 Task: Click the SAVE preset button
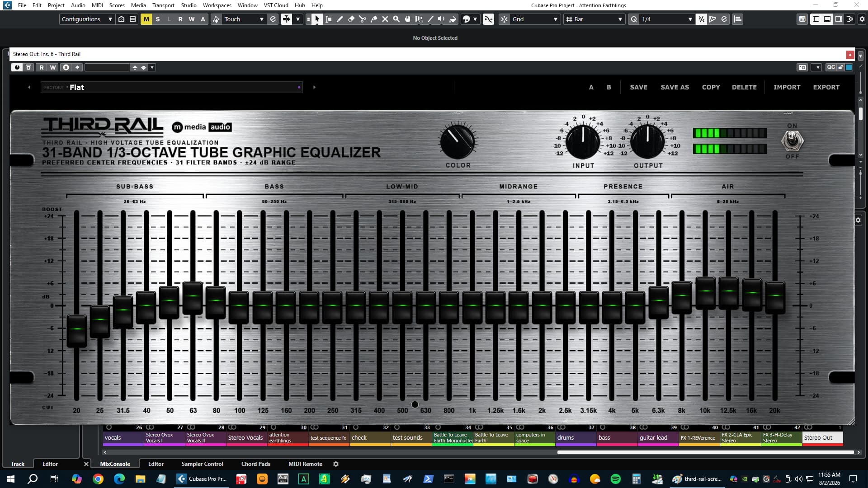coord(638,87)
